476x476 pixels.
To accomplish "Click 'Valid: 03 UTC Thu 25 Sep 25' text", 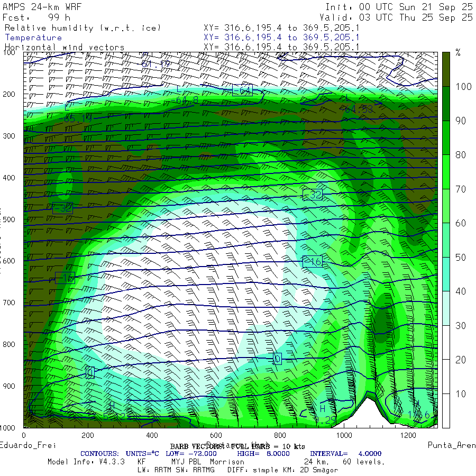I will click(x=396, y=17).
